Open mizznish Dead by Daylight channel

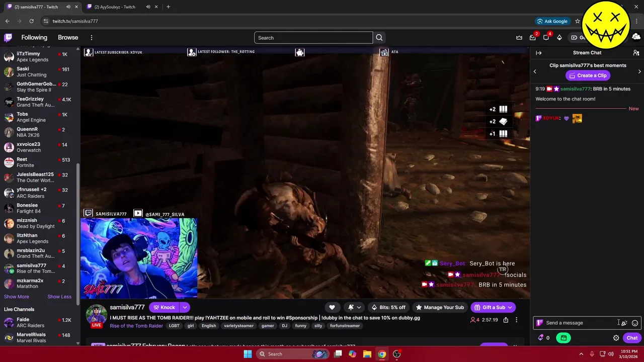(x=39, y=223)
